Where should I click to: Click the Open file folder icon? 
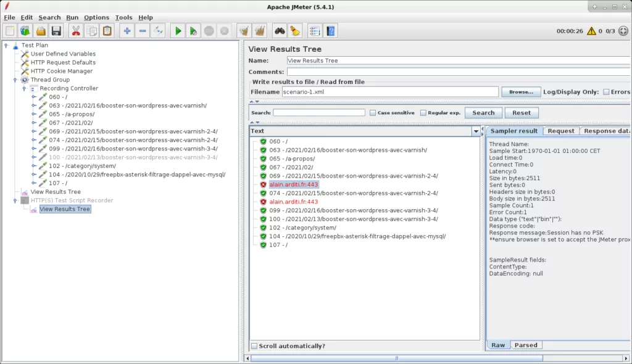pos(41,31)
